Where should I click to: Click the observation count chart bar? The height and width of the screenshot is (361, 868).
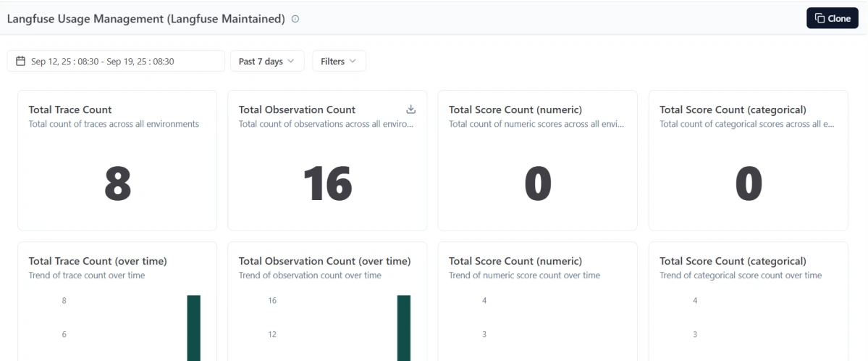[404, 328]
